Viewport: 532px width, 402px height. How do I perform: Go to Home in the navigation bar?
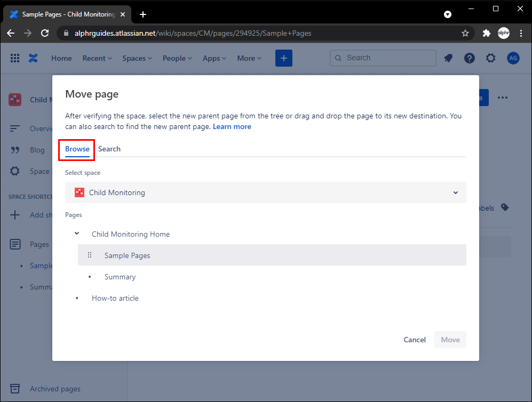[61, 58]
